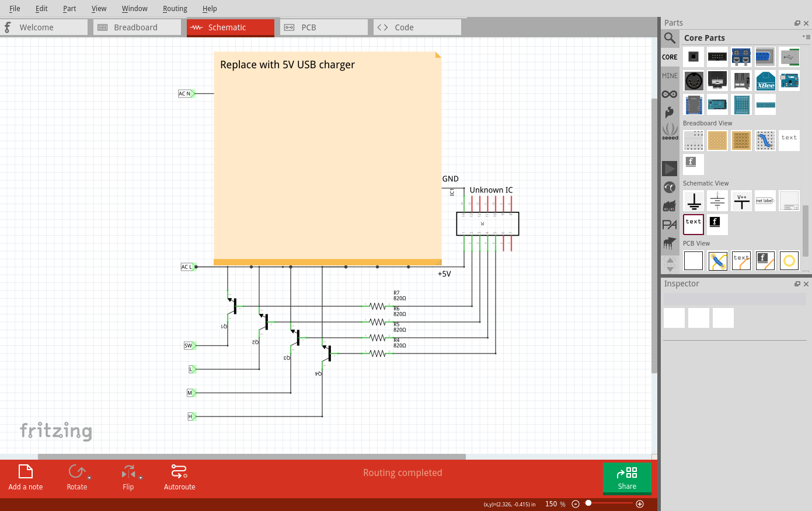
Task: Open the Arduino parts bin
Action: click(x=670, y=94)
